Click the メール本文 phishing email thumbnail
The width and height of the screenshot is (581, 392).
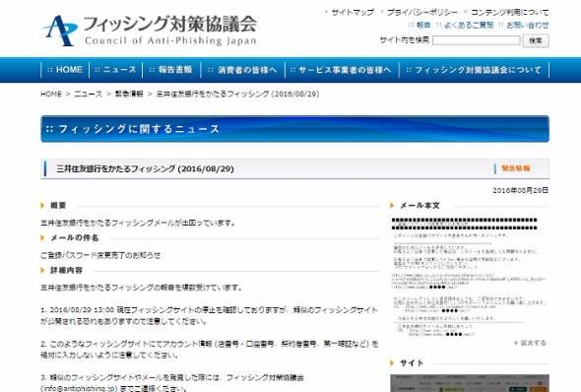469,277
